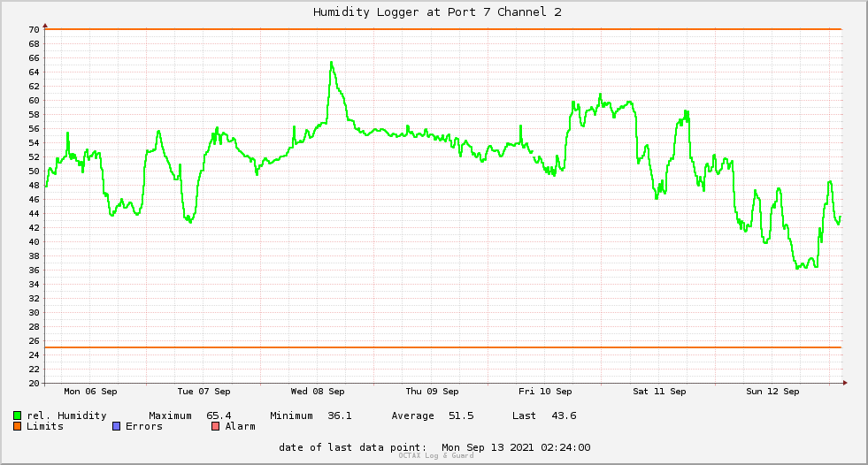The image size is (868, 465).
Task: Click the blue Errors legend swatch
Action: coord(116,426)
